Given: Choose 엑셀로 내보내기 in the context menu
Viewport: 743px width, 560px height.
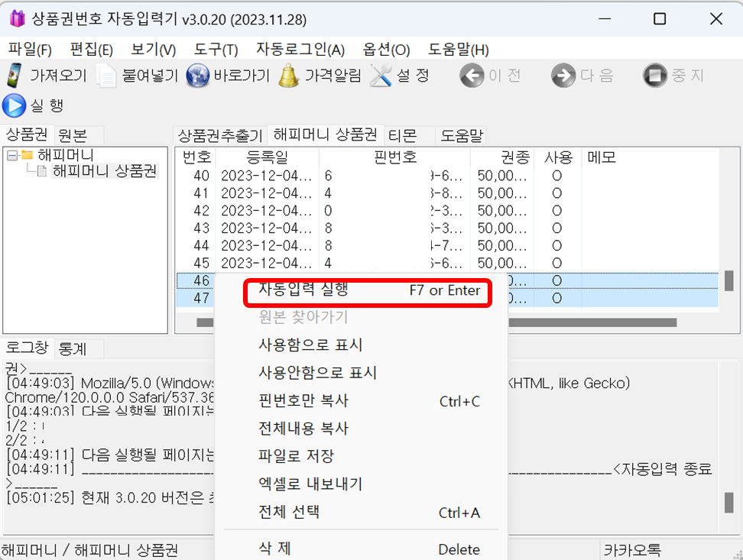Looking at the screenshot, I should click(361, 484).
